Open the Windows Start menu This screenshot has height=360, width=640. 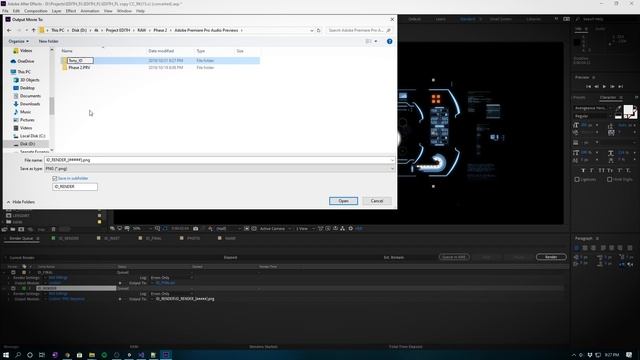tap(6, 355)
